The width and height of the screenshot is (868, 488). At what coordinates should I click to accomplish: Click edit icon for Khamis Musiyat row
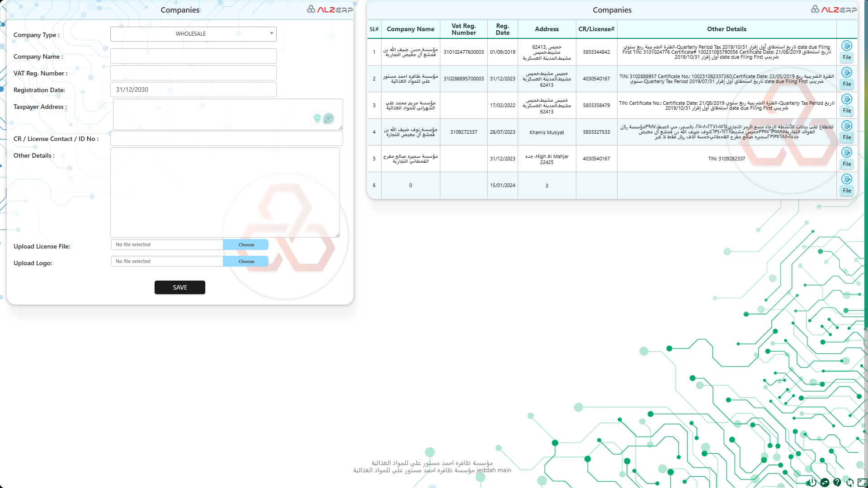coord(847,126)
